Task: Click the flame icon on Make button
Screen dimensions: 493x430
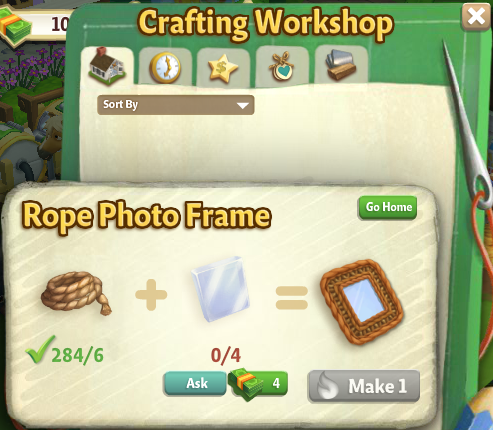Action: pos(327,385)
